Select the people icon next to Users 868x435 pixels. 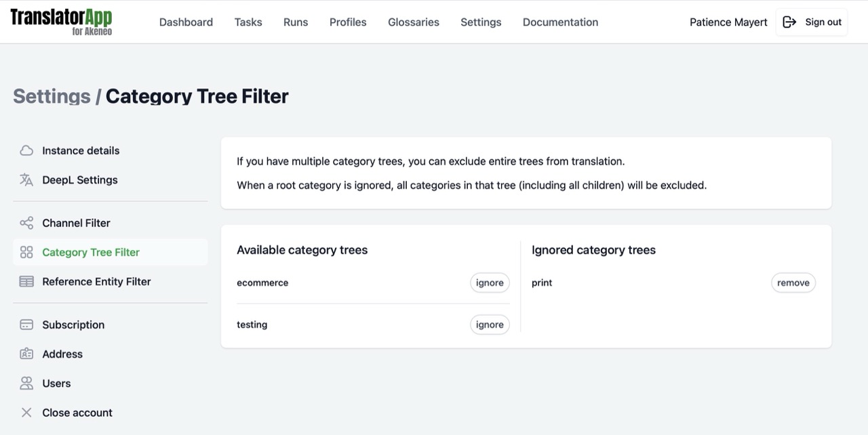click(26, 383)
